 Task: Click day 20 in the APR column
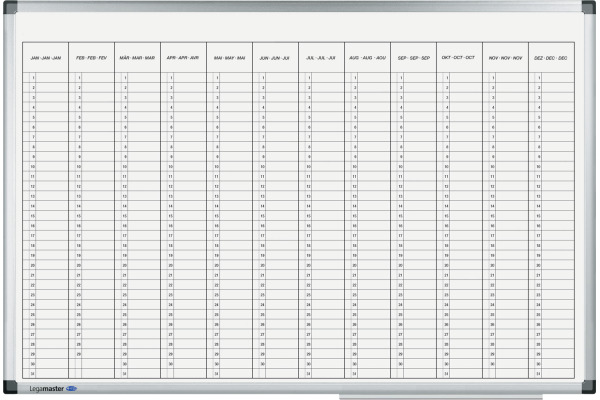click(x=170, y=265)
